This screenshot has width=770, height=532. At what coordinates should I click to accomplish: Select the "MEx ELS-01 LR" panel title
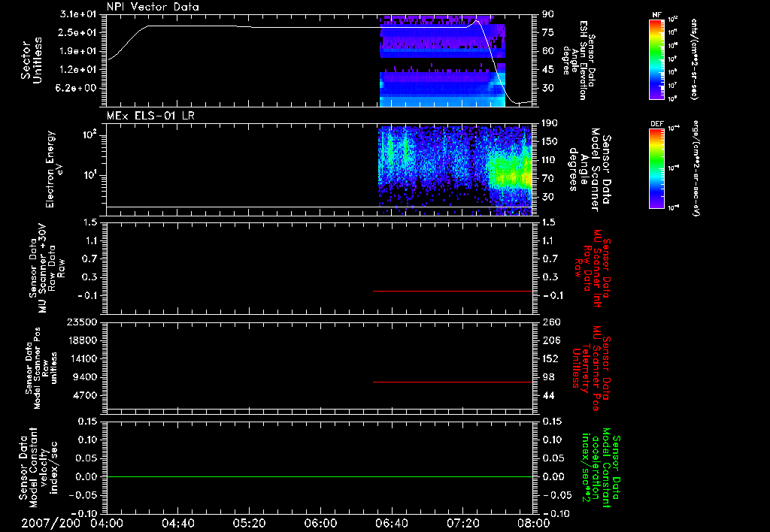point(150,116)
